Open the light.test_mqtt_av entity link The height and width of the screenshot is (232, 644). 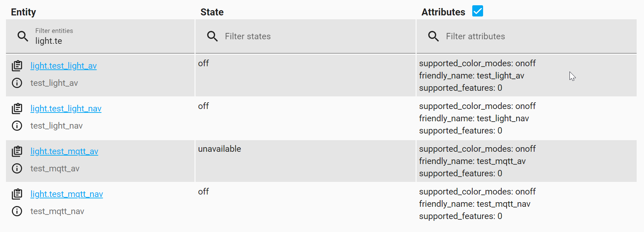click(64, 151)
